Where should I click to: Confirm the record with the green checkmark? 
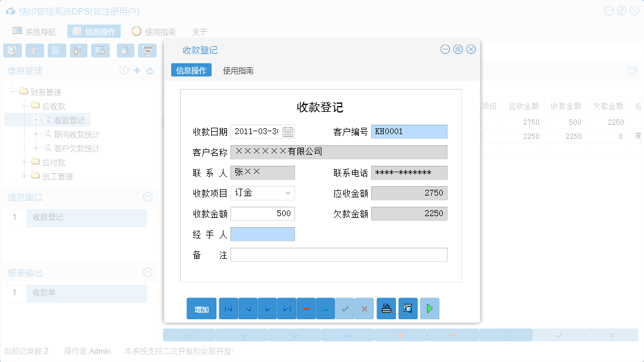click(x=345, y=309)
